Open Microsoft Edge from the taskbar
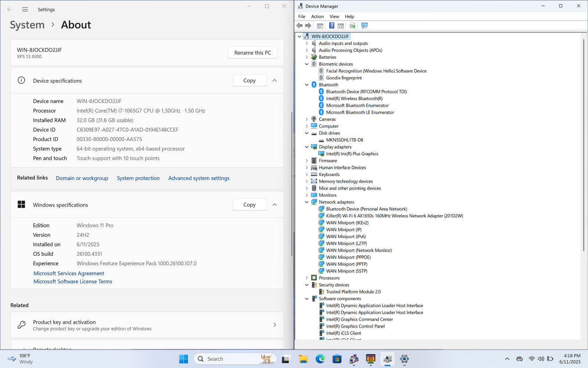 pos(320,359)
